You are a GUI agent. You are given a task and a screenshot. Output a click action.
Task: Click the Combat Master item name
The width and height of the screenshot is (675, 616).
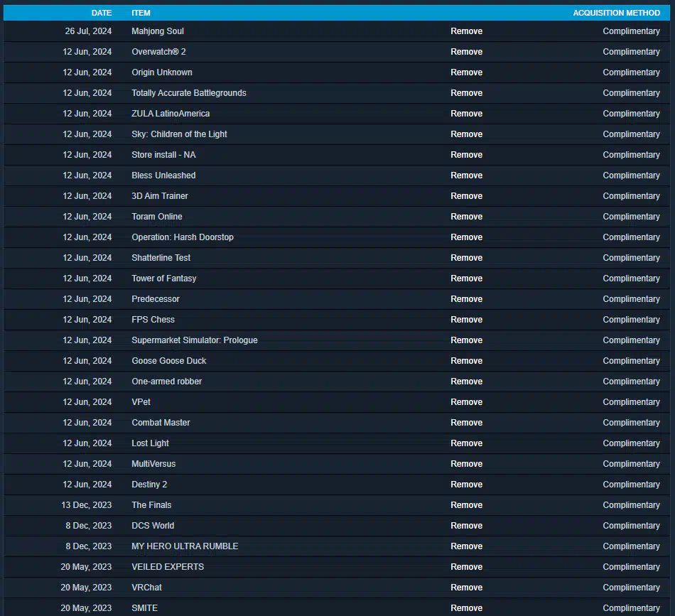(161, 423)
